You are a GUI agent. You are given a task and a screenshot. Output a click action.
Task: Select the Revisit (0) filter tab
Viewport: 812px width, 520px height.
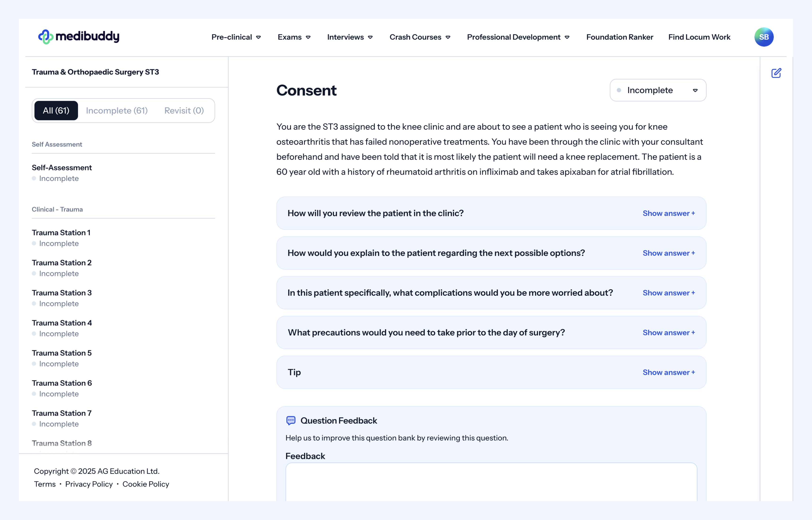pos(184,111)
